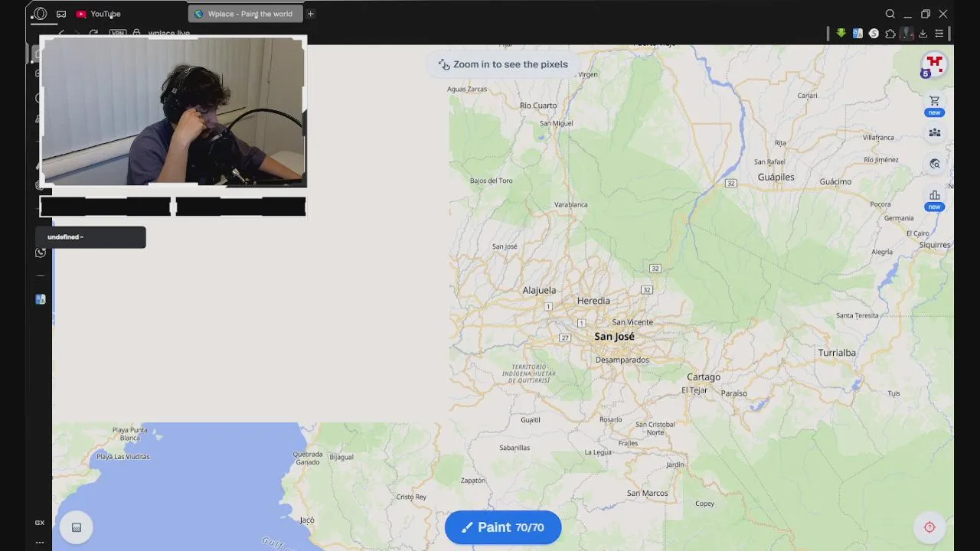Click the Heredia label on map
The width and height of the screenshot is (980, 551).
593,301
